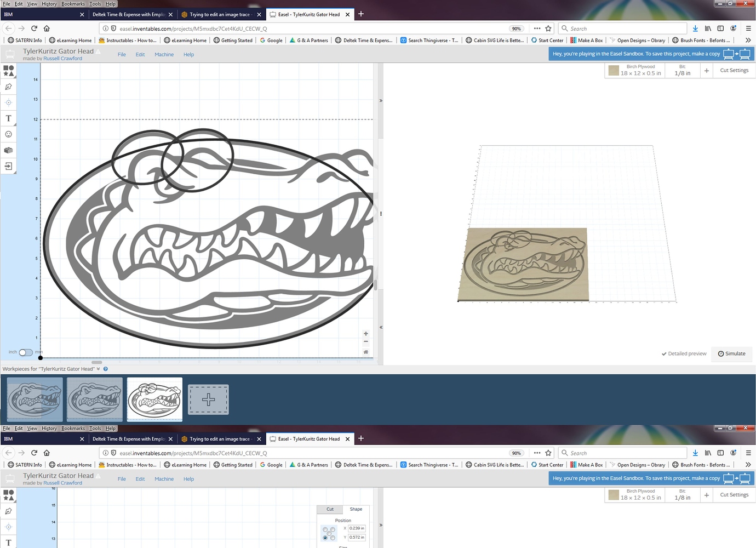The height and width of the screenshot is (548, 756).
Task: Open the 1/8 in Bit selector
Action: pyautogui.click(x=683, y=70)
